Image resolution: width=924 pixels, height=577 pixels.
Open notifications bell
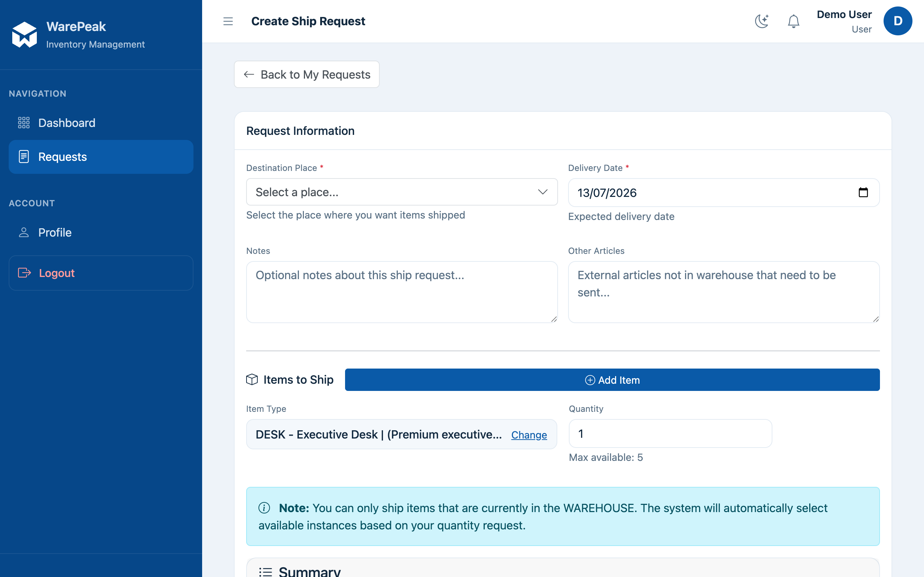[x=793, y=21]
